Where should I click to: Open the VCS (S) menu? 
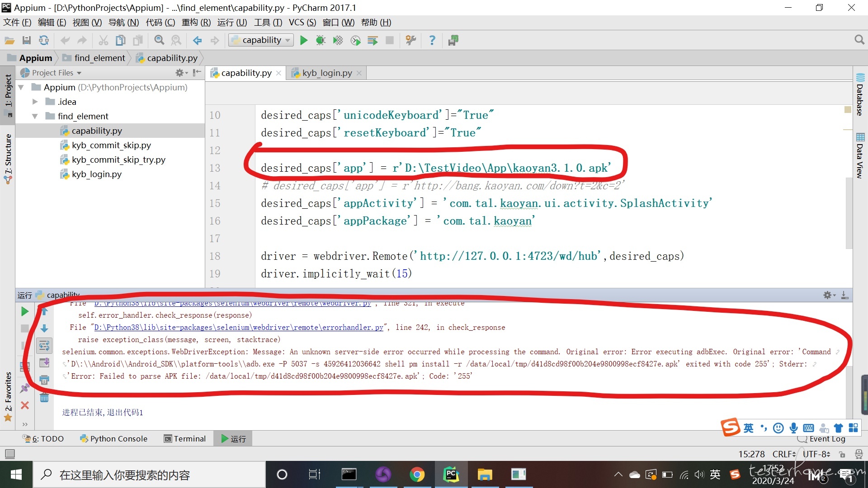coord(302,22)
